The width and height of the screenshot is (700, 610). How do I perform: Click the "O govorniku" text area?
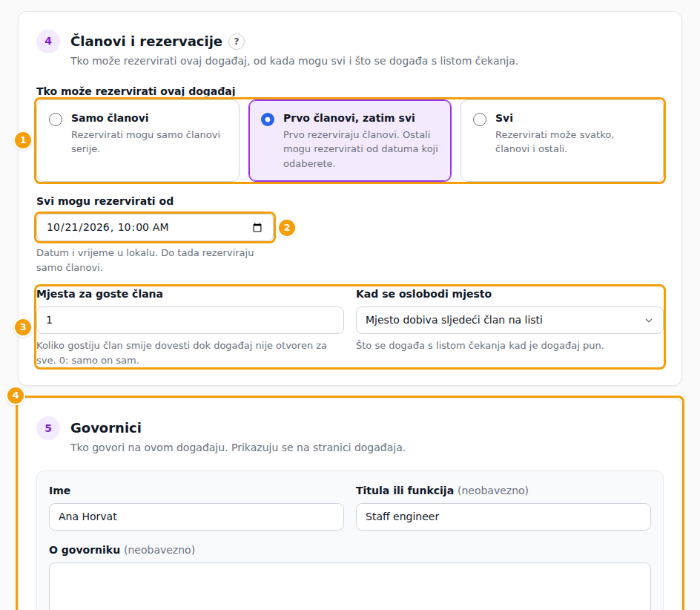point(349,586)
